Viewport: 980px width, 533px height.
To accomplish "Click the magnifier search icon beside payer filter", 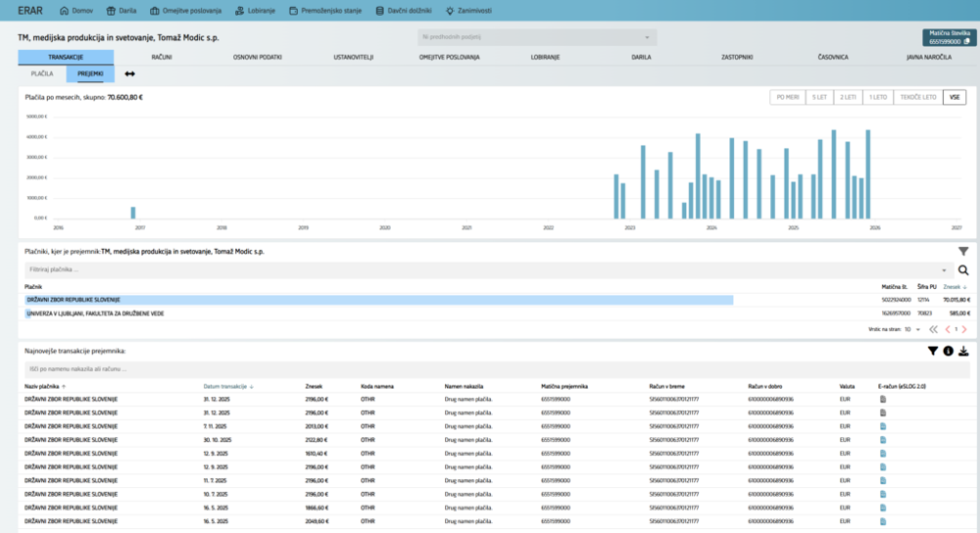I will click(963, 269).
